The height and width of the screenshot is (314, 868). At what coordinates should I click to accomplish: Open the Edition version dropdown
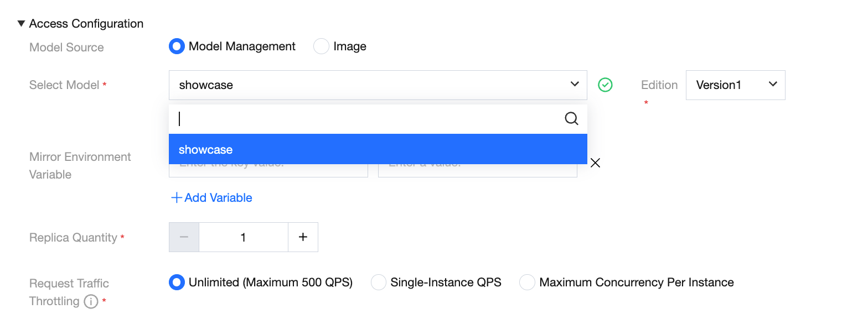(x=735, y=85)
